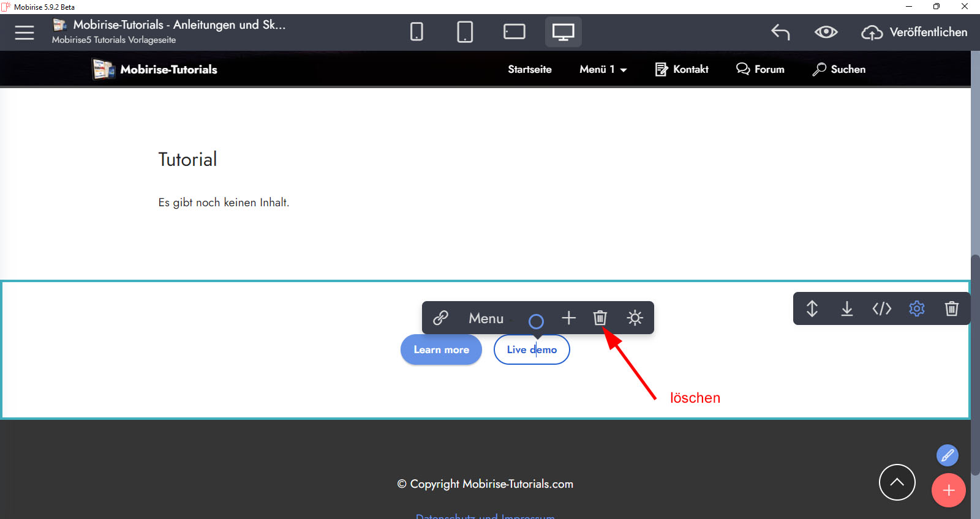This screenshot has width=980, height=519.
Task: Expand the Menü 1 dropdown
Action: click(603, 69)
